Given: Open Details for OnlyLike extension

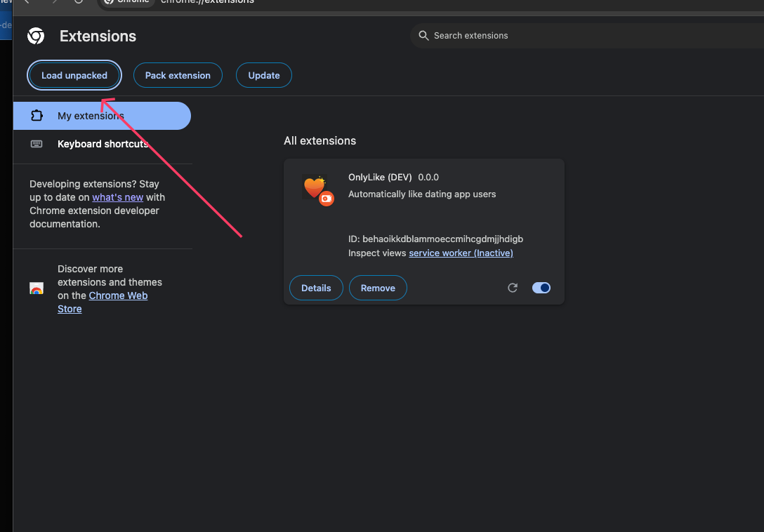Looking at the screenshot, I should (x=316, y=288).
